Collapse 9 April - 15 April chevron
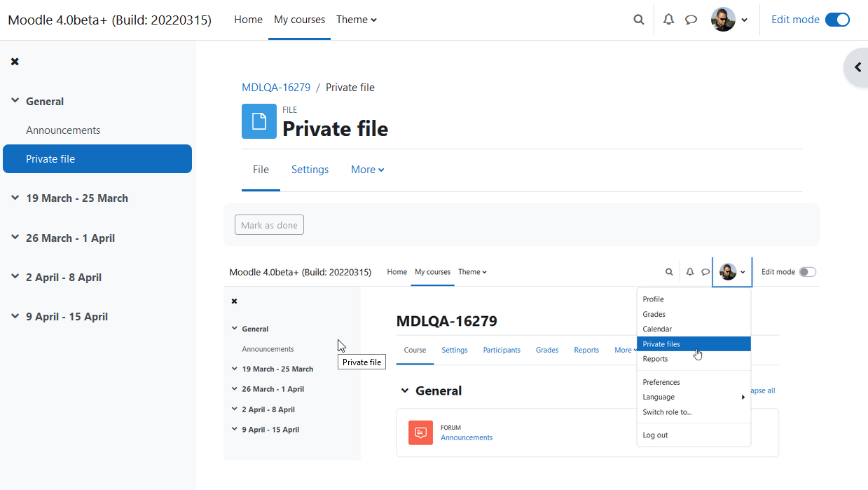The width and height of the screenshot is (868, 490). point(15,316)
